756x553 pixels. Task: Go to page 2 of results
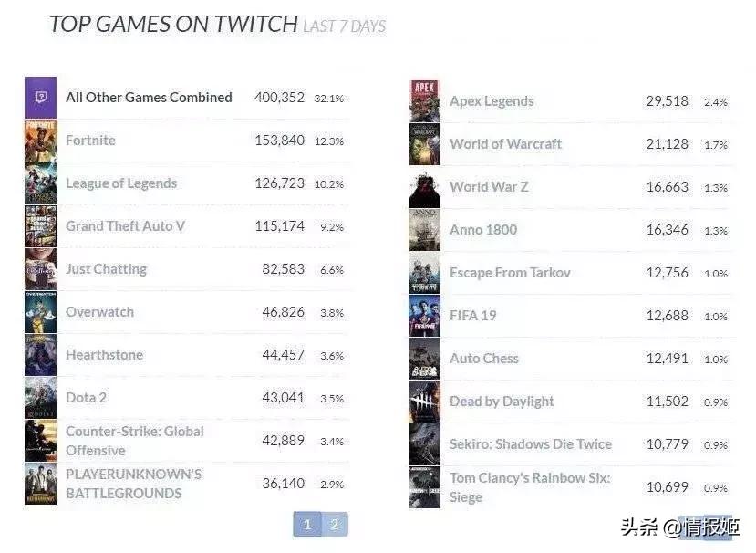pos(335,525)
